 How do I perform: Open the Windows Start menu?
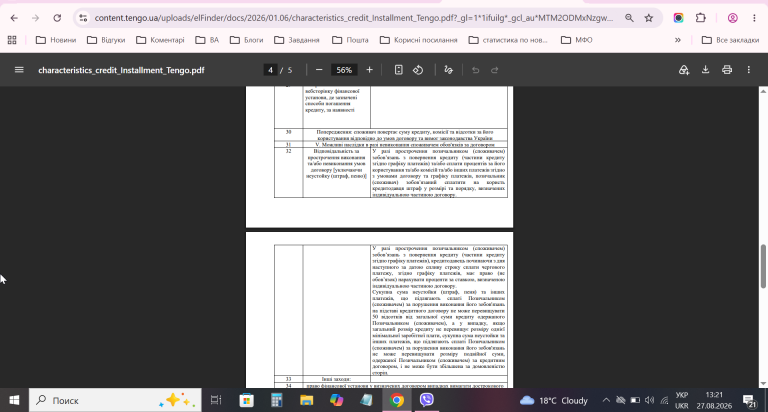click(14, 400)
